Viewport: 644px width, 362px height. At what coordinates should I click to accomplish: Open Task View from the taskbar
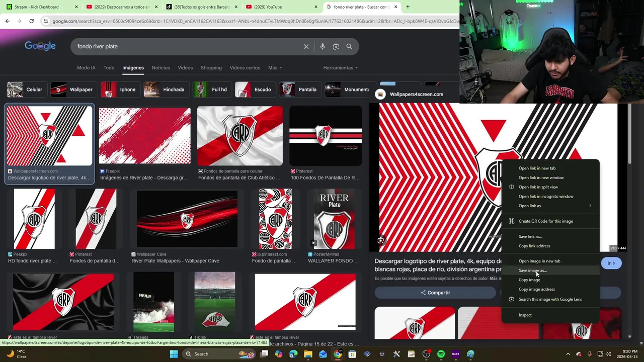(264, 354)
